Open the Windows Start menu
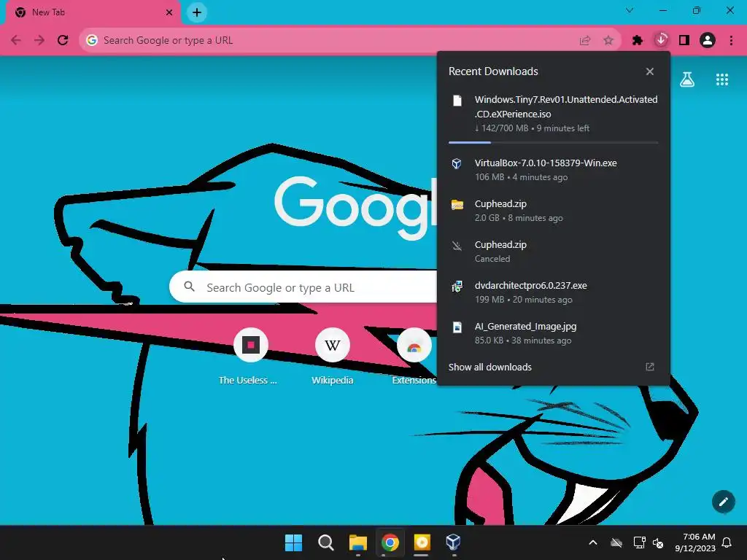 click(293, 542)
